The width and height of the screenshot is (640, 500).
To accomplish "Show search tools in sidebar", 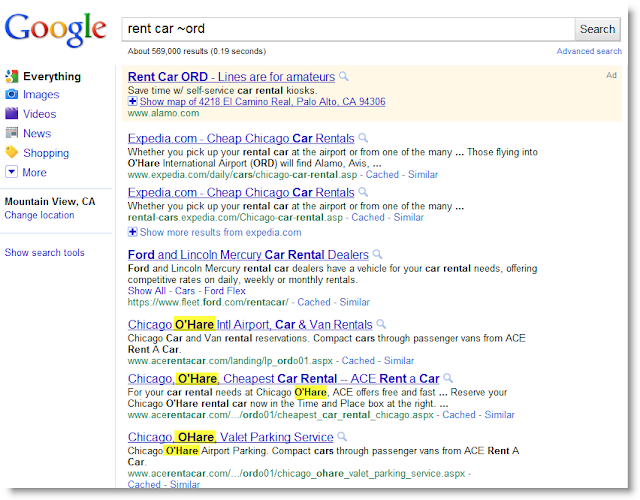I will [44, 253].
